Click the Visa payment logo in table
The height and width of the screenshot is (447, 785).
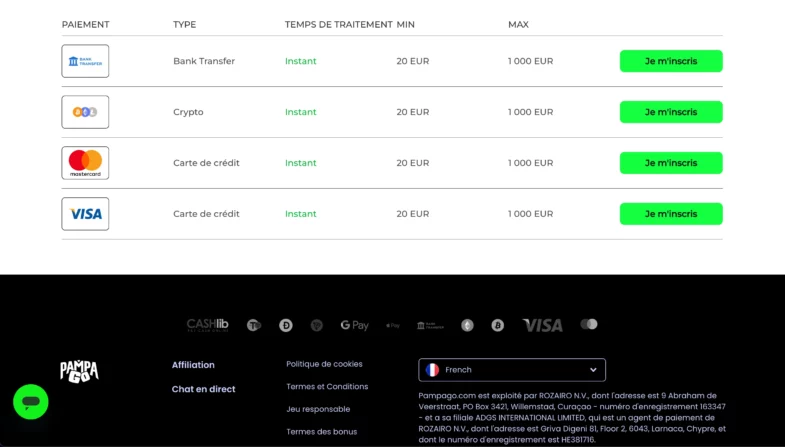pyautogui.click(x=85, y=214)
